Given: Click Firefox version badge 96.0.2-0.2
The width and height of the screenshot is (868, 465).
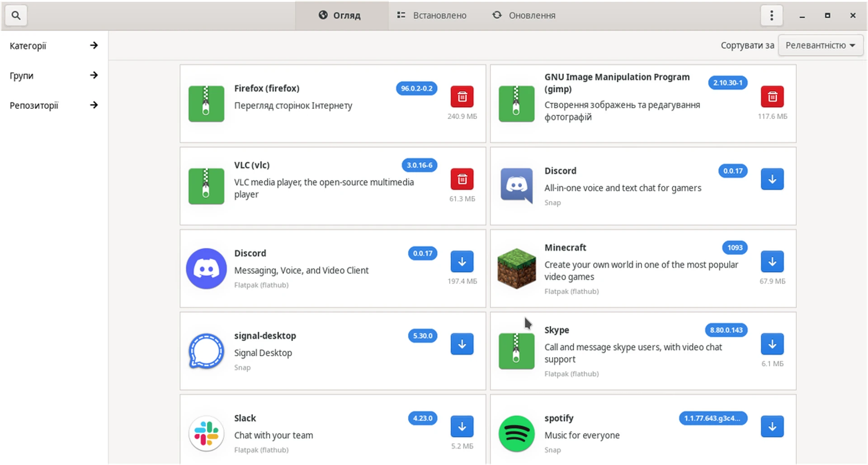Looking at the screenshot, I should [x=417, y=89].
